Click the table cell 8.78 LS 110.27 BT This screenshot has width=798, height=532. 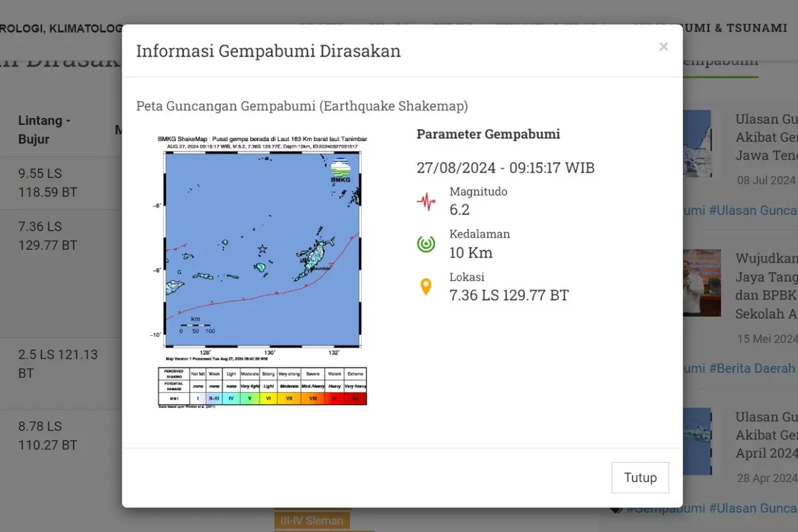tap(48, 436)
